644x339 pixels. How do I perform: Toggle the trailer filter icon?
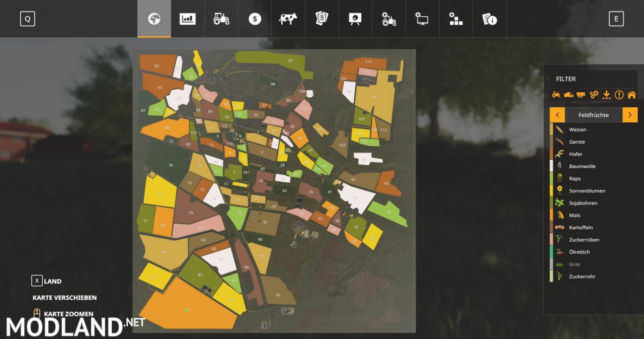click(581, 94)
